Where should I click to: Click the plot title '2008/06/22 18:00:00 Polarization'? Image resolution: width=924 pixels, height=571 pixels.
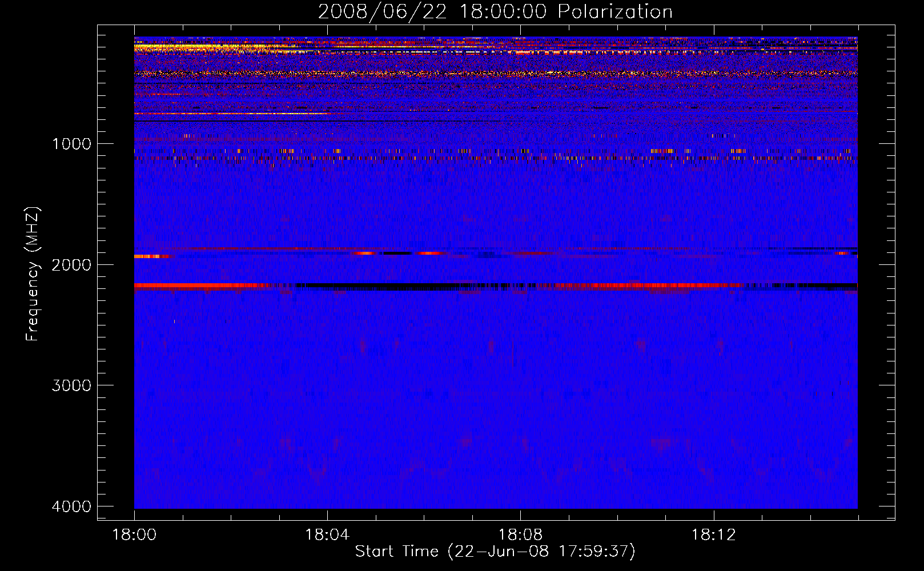coord(495,12)
